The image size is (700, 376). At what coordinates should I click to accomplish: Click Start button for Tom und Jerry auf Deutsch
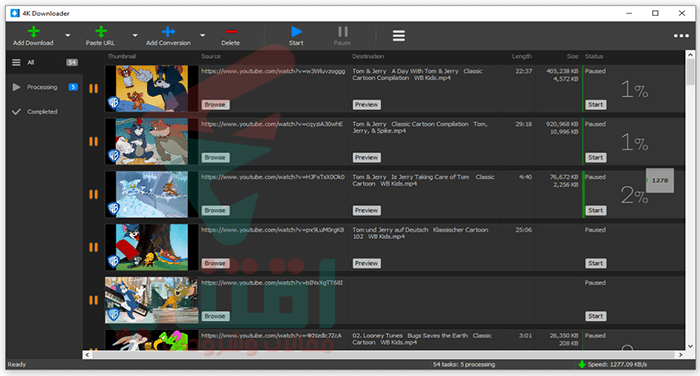pos(596,263)
